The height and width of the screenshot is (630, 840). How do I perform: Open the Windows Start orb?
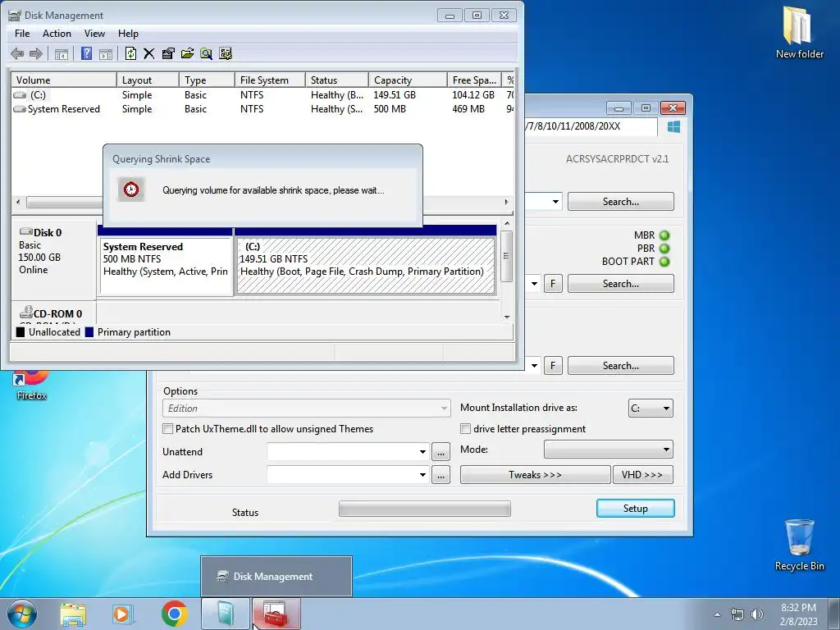click(x=22, y=614)
